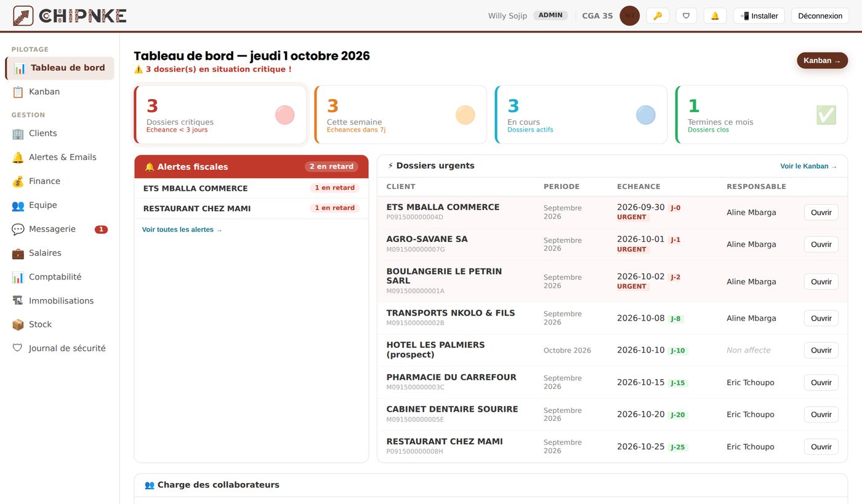This screenshot has width=862, height=504.
Task: Click the ETS MBALLA COMMERCE fiscal alert row
Action: 251,188
